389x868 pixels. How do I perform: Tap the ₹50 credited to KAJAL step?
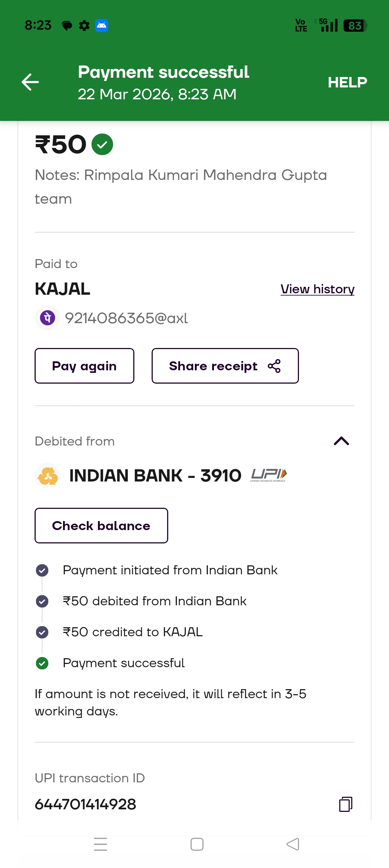point(133,632)
